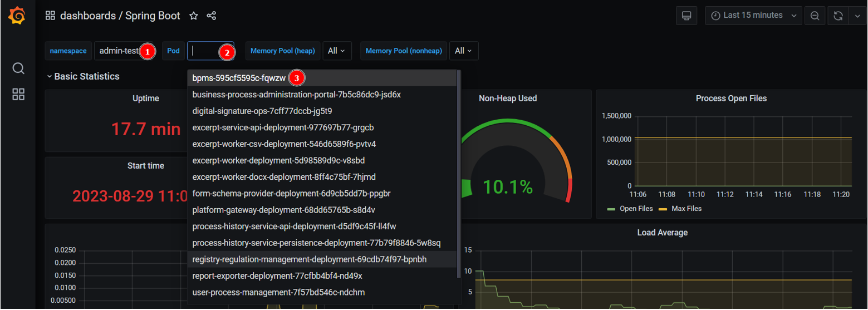Open the dashboards grid icon in sidebar
The height and width of the screenshot is (310, 868).
click(x=18, y=95)
